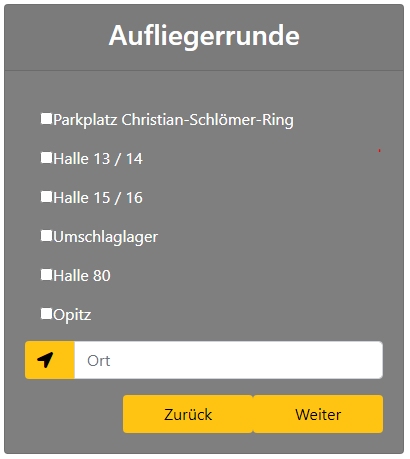The height and width of the screenshot is (459, 410).
Task: Continue with the Weiter button
Action: (318, 414)
